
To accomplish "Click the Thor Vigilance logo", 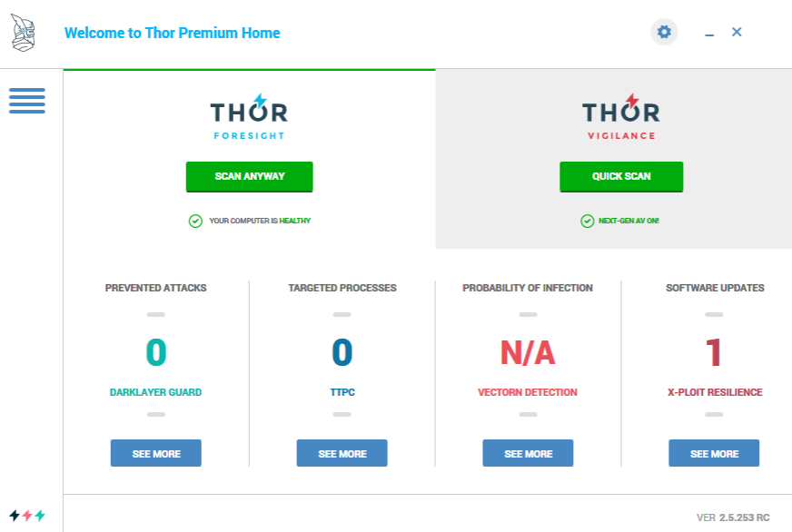I will [x=621, y=117].
